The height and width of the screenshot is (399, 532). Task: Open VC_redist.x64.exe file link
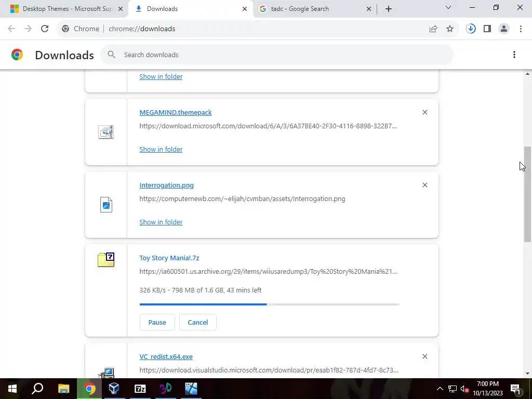tap(166, 356)
